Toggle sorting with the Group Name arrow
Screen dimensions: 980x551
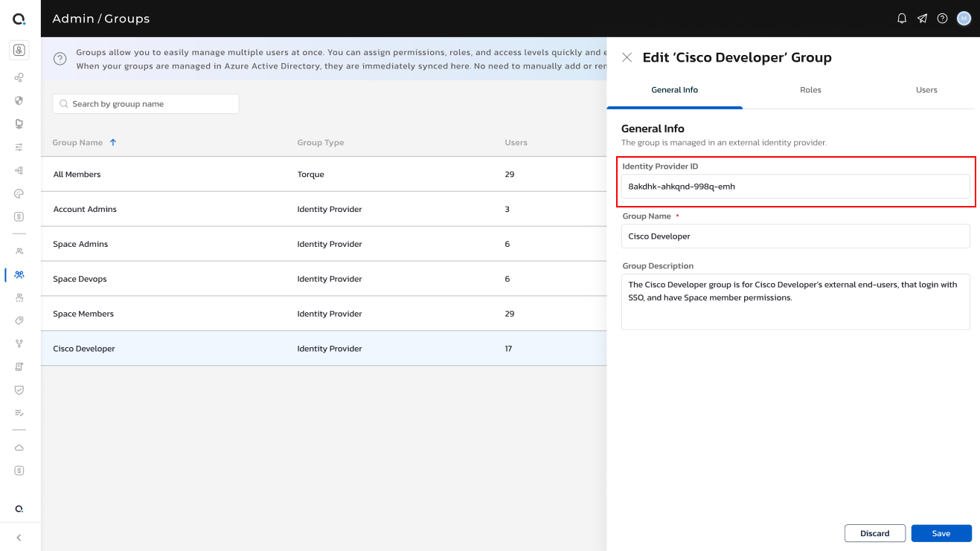[x=113, y=142]
